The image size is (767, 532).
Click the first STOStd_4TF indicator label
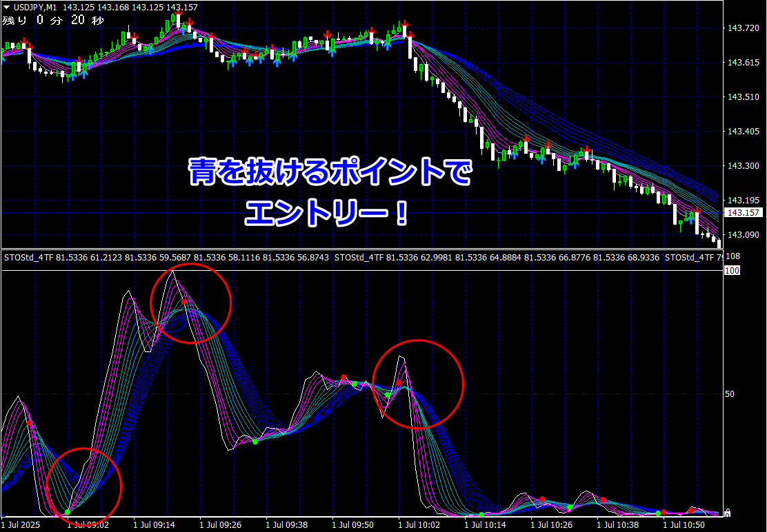166,258
